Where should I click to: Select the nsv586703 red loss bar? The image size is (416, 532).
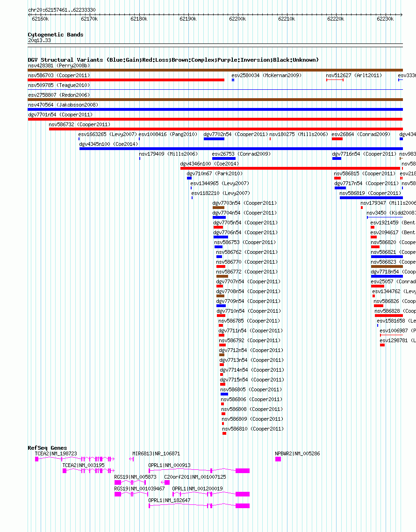pyautogui.click(x=126, y=80)
